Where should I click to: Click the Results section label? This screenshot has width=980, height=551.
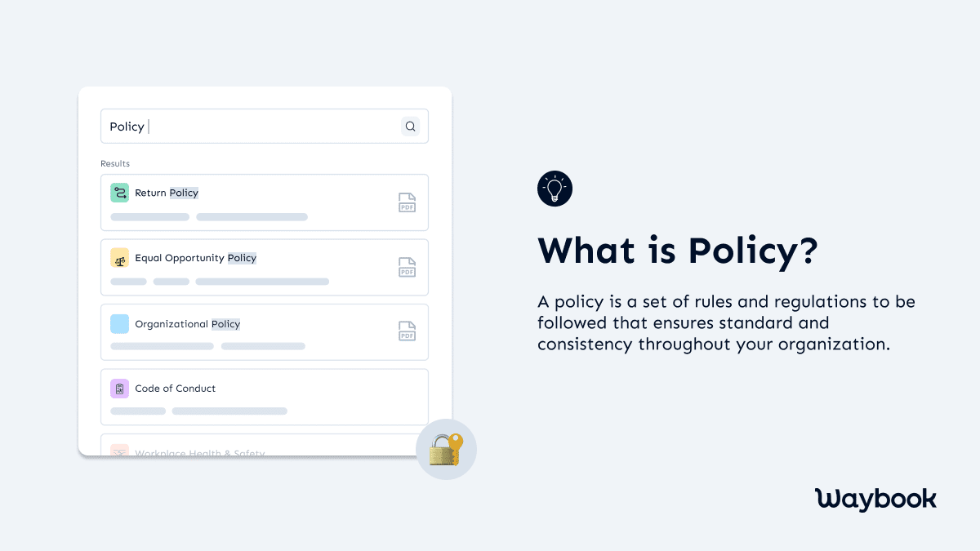(114, 163)
